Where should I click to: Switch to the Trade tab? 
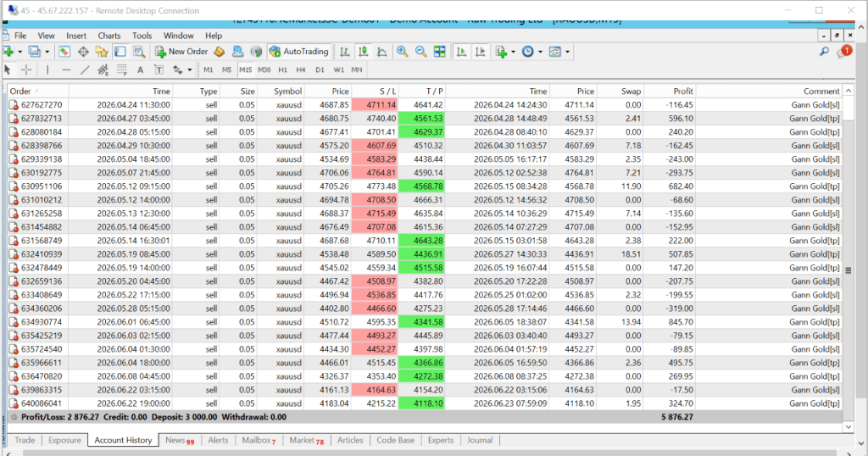click(x=25, y=440)
